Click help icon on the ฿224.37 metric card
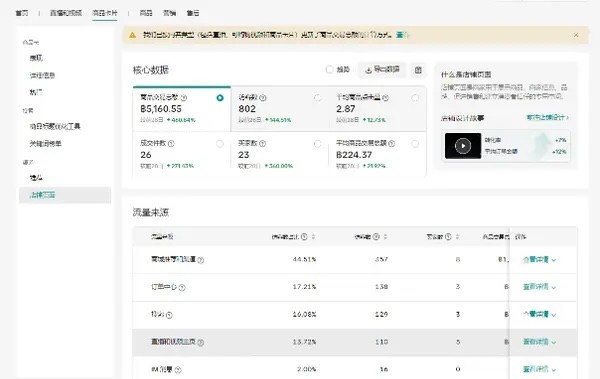 click(391, 144)
